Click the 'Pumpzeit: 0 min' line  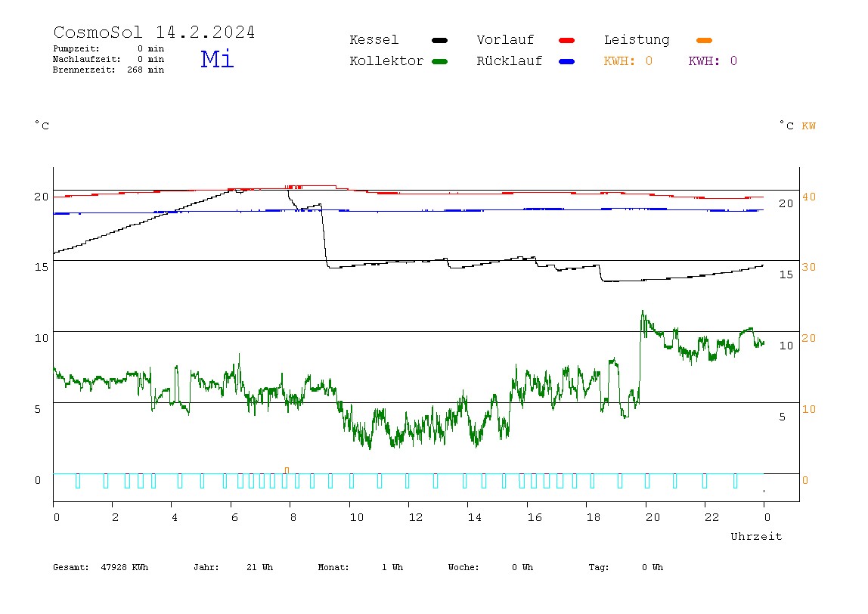109,48
